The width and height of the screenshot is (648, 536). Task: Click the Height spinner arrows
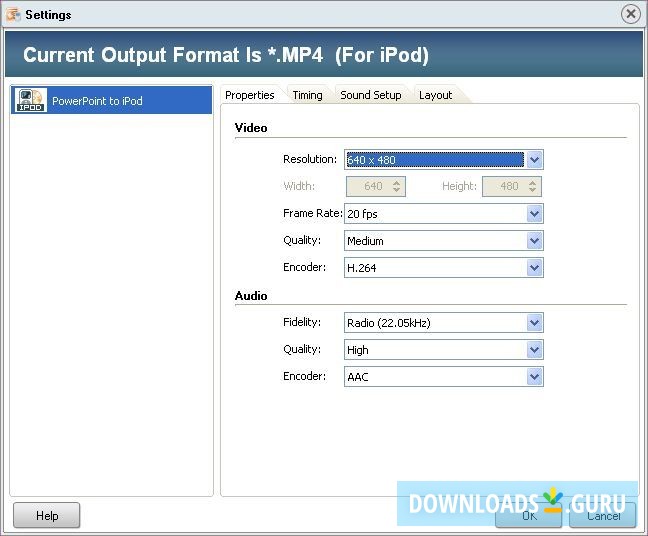[x=533, y=186]
